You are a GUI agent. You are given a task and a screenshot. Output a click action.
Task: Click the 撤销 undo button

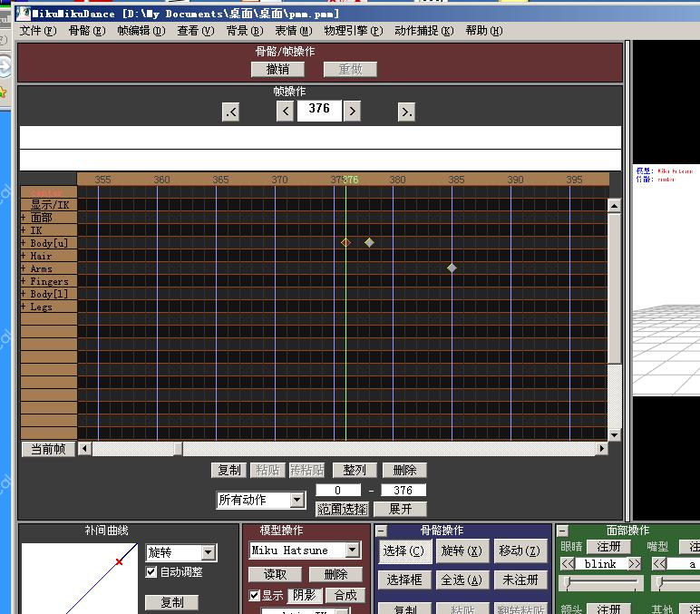tap(277, 69)
